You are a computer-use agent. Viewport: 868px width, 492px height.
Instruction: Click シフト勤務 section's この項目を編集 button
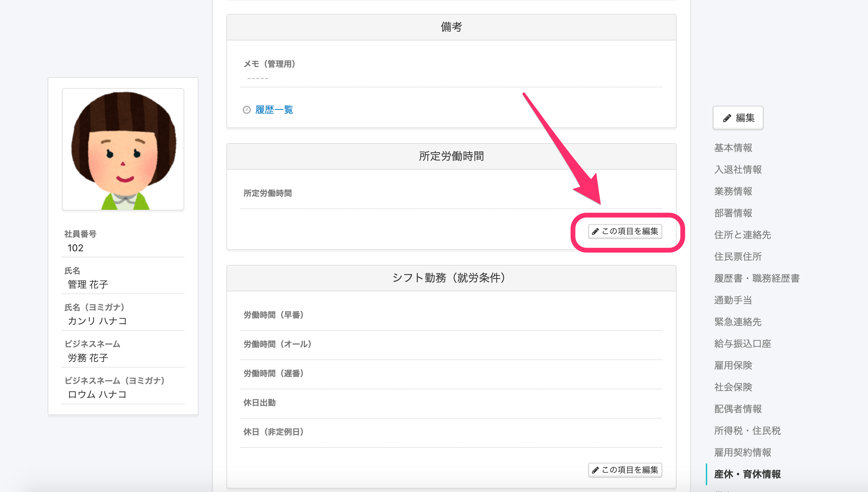[x=625, y=470]
